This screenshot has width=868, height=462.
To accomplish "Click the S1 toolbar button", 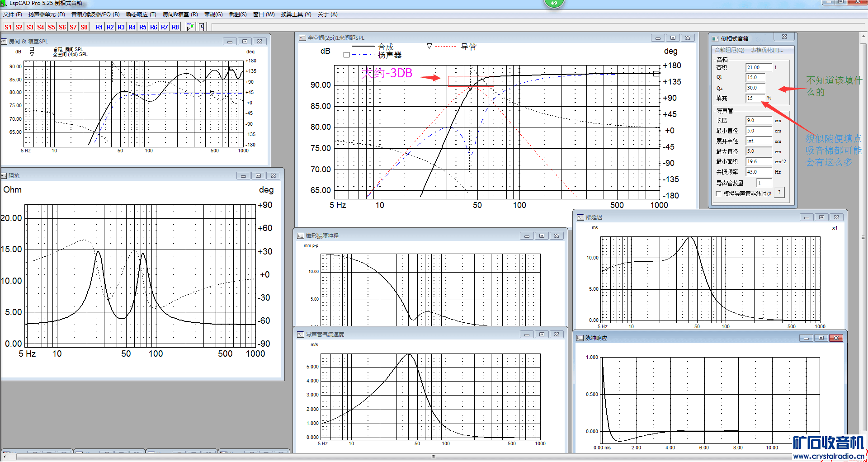I will [x=8, y=27].
